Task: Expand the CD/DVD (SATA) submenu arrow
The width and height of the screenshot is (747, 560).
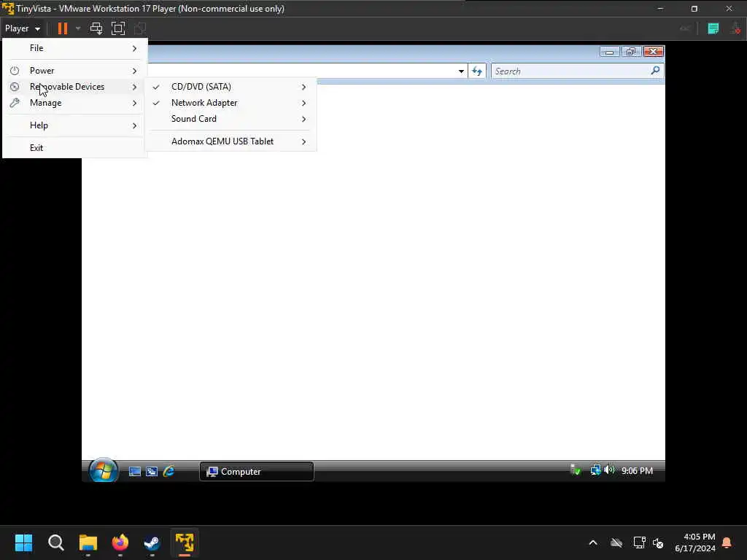Action: pos(303,87)
